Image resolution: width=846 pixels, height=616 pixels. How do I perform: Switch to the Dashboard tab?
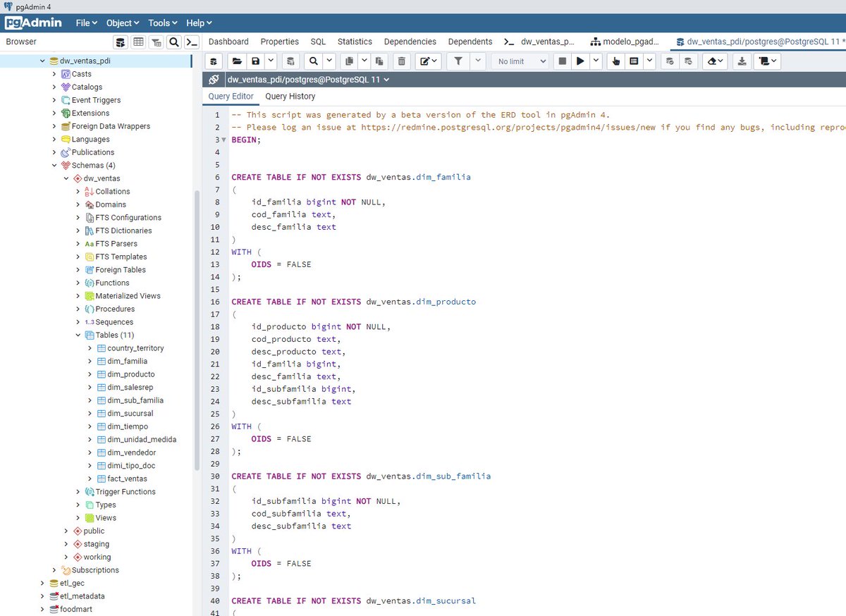(x=228, y=42)
